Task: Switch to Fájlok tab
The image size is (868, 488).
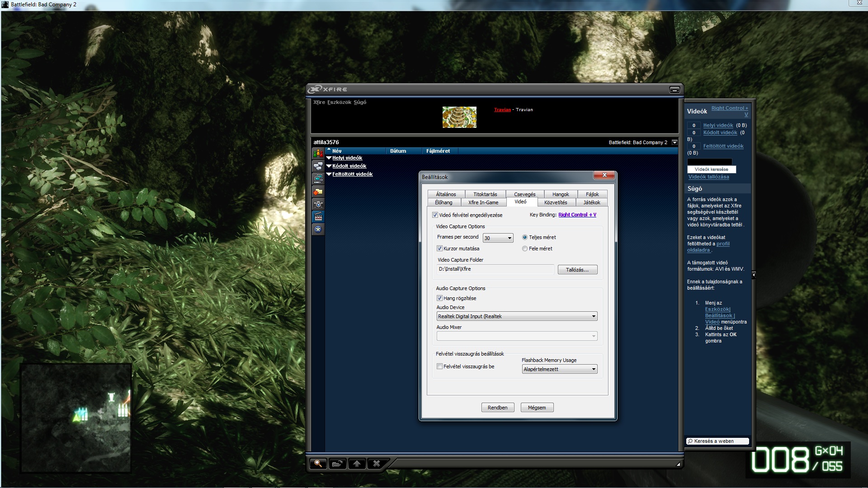Action: (592, 194)
